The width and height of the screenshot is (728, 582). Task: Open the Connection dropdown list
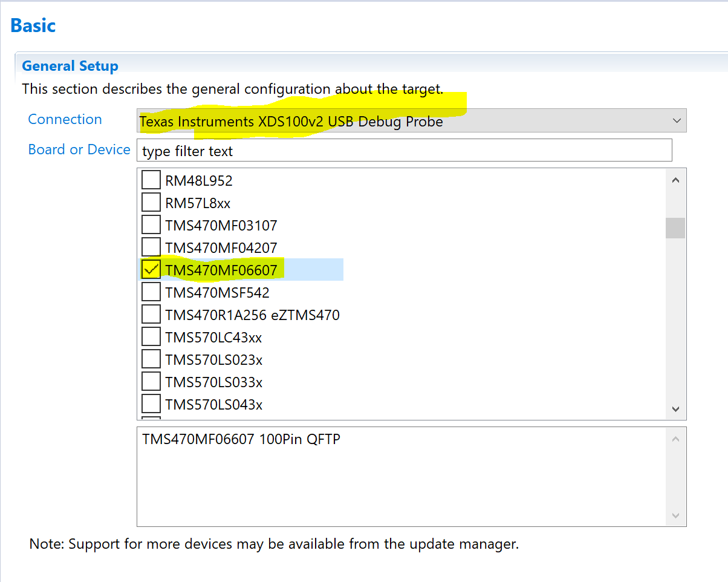click(411, 121)
